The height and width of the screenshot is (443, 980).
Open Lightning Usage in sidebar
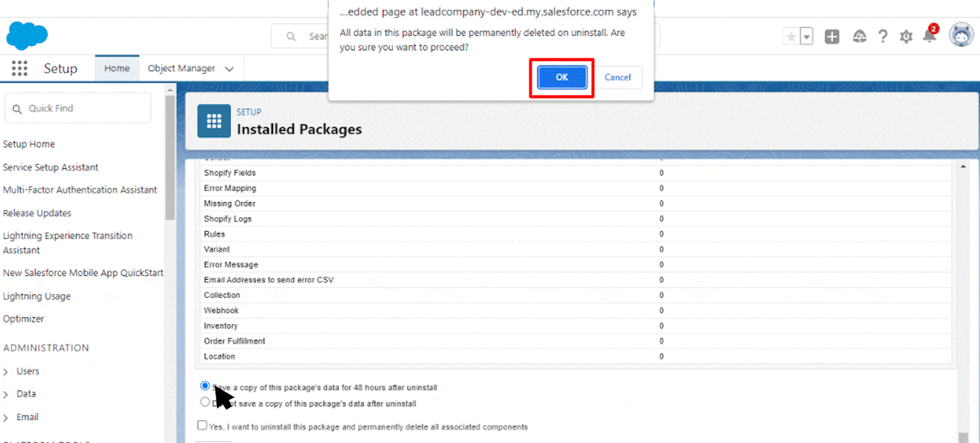point(37,296)
